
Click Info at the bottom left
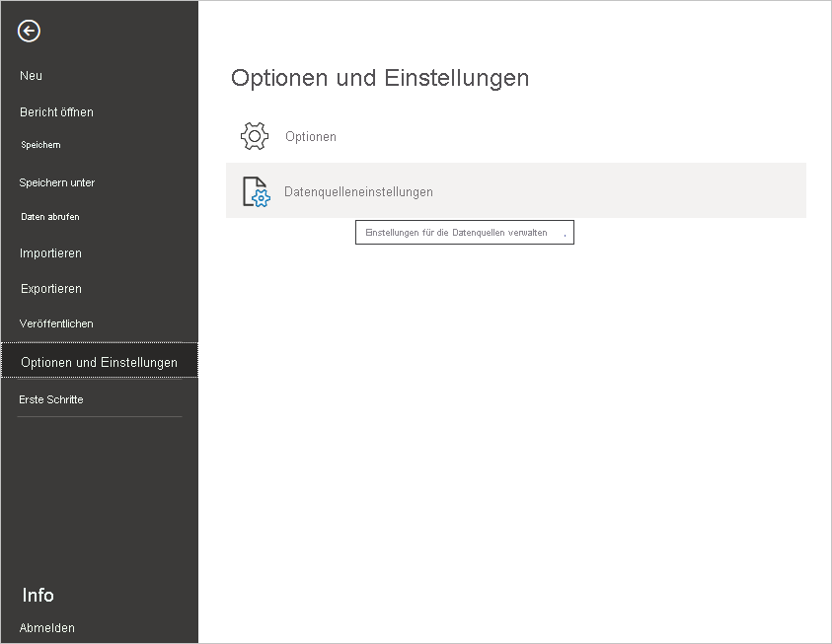point(38,595)
